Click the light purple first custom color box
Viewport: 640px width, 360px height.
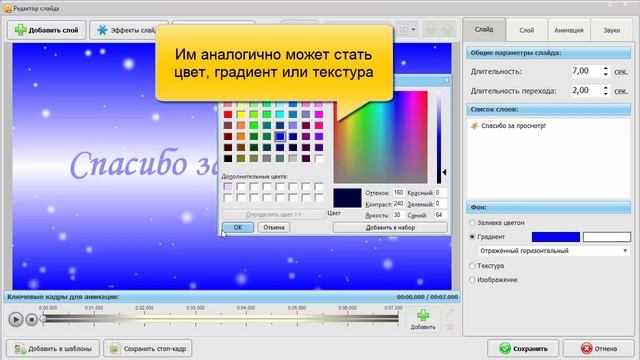point(228,187)
